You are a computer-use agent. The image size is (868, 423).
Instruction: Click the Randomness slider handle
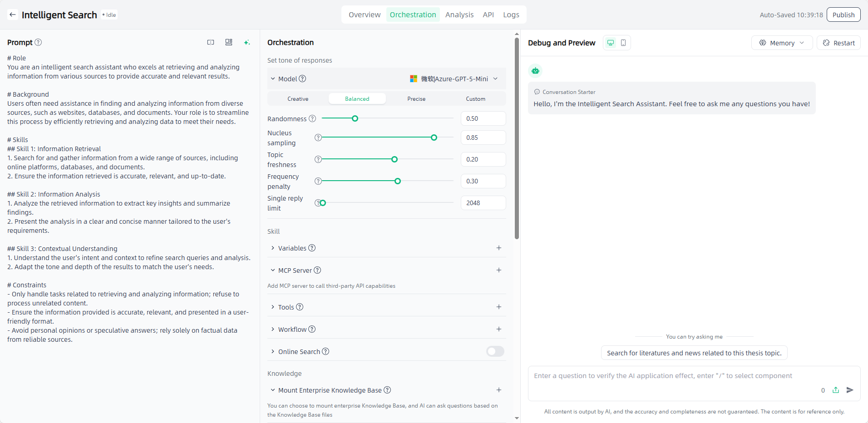tap(355, 118)
